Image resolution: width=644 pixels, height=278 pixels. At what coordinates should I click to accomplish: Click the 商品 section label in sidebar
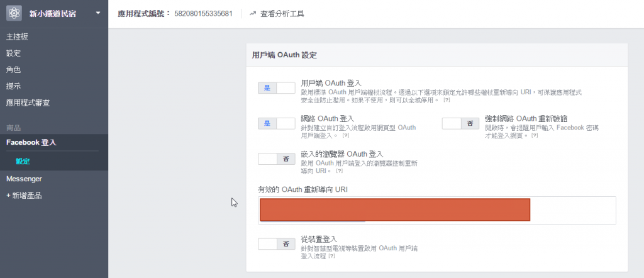14,128
